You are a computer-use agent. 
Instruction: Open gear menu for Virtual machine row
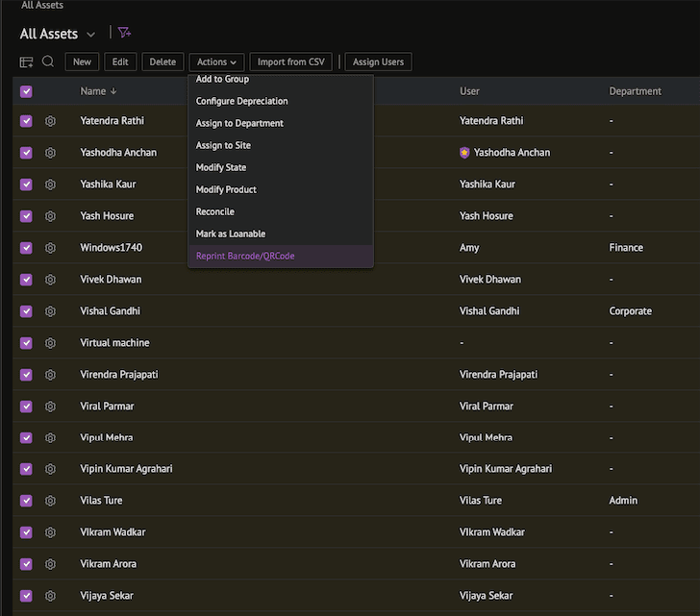[x=50, y=343]
